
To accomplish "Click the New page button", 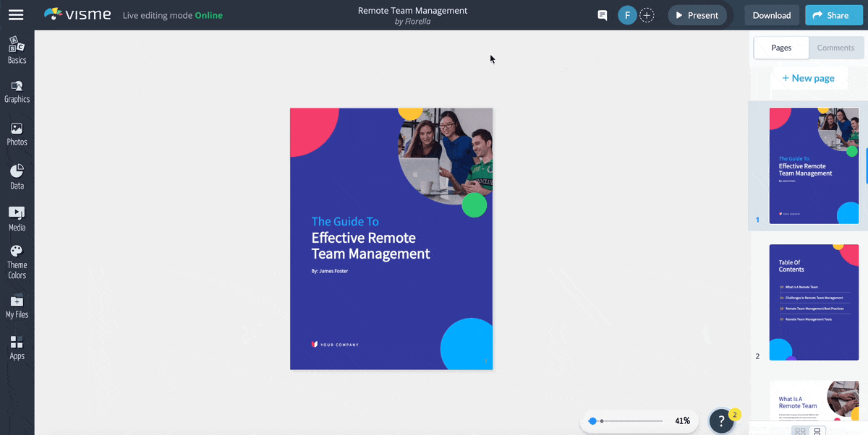I will coord(809,77).
